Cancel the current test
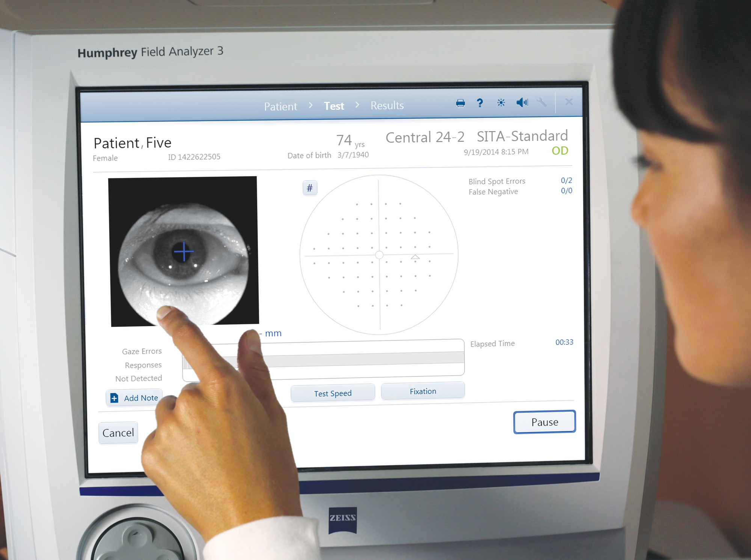 point(118,433)
